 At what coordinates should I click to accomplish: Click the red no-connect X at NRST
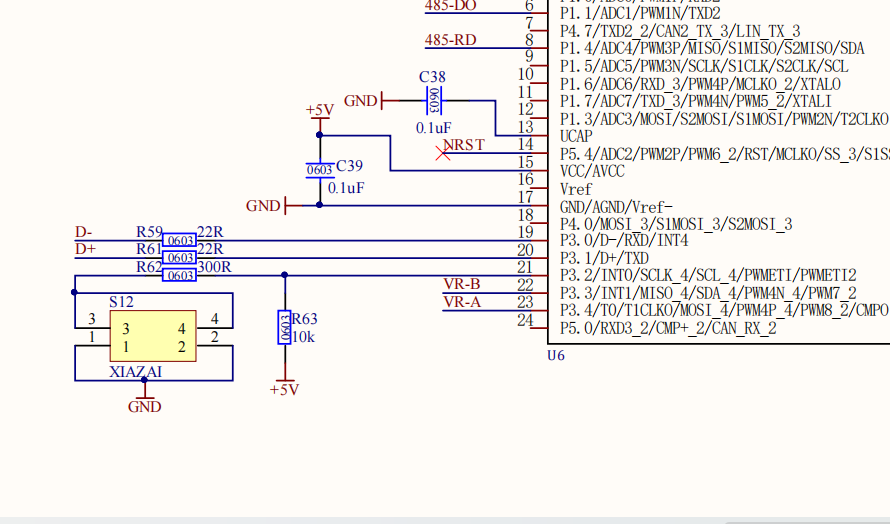pyautogui.click(x=443, y=153)
